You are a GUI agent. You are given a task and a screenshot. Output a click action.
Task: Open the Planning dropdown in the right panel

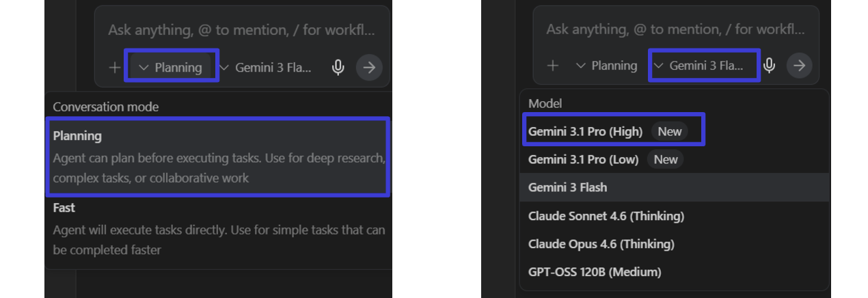606,66
